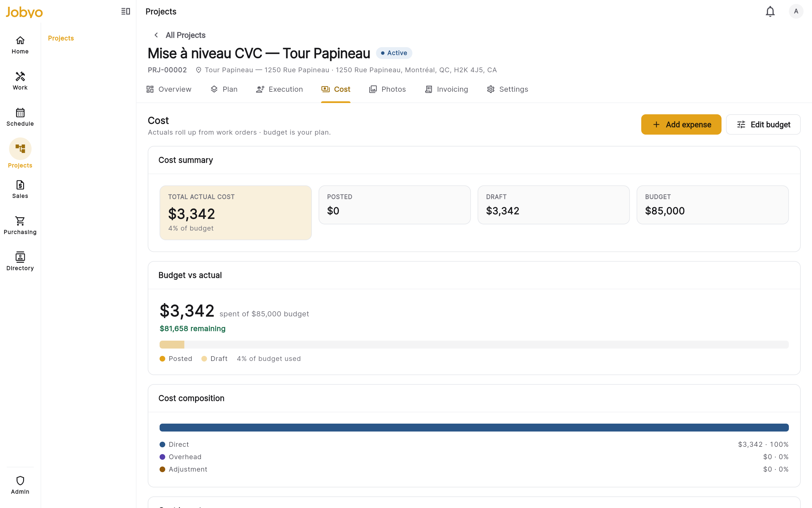The height and width of the screenshot is (508, 812).
Task: Switch to the Overview tab
Action: coord(169,89)
